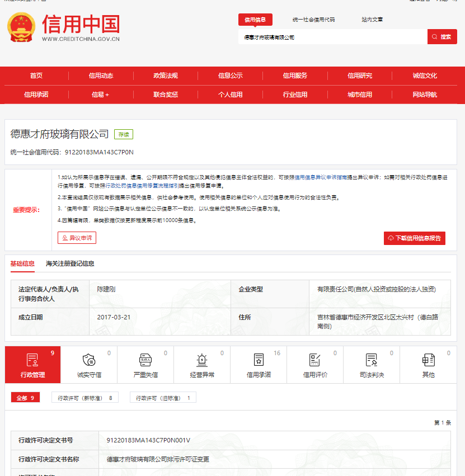Click the Credit China national emblem logo
The width and height of the screenshot is (465, 476).
21,27
